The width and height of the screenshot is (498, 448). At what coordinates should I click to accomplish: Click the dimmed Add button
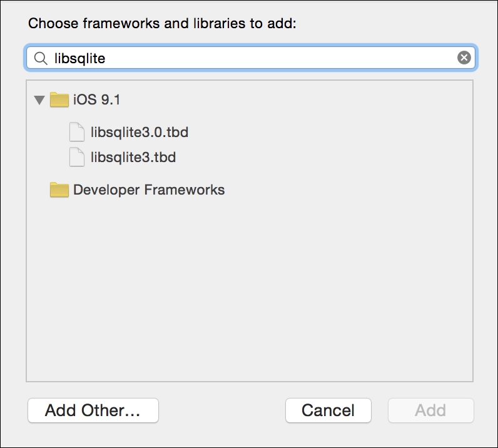pos(430,410)
